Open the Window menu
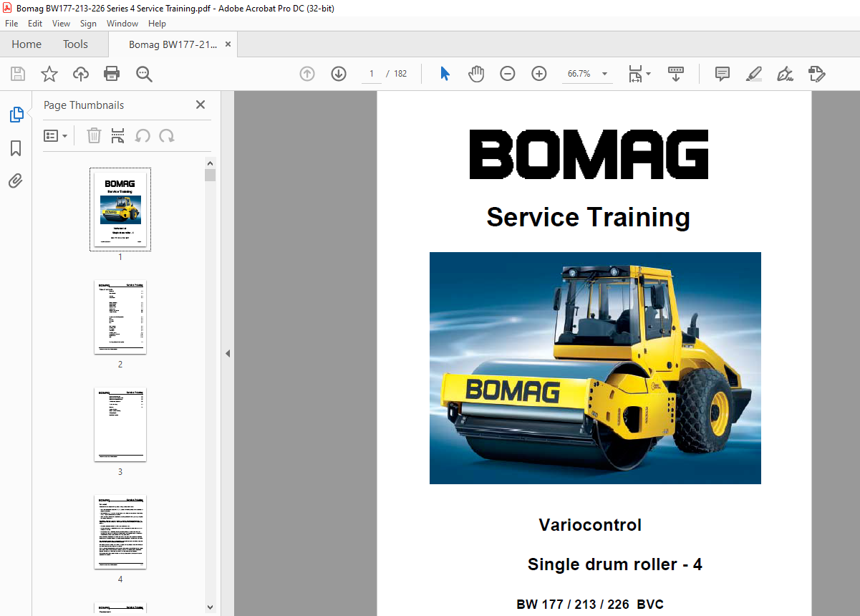 point(122,24)
